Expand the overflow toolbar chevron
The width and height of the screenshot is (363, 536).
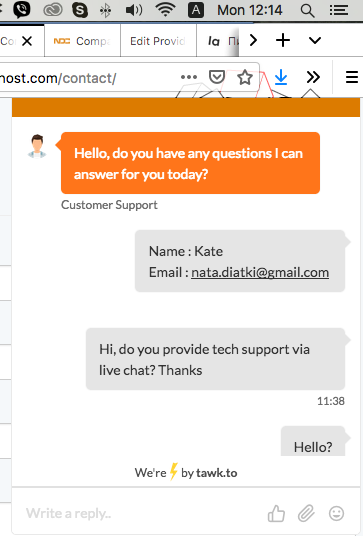click(x=313, y=77)
